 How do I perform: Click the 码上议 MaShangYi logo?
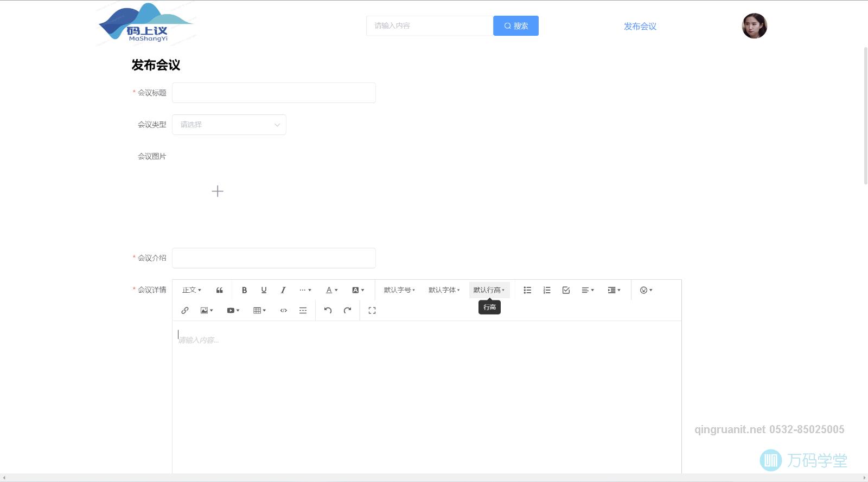[x=146, y=24]
